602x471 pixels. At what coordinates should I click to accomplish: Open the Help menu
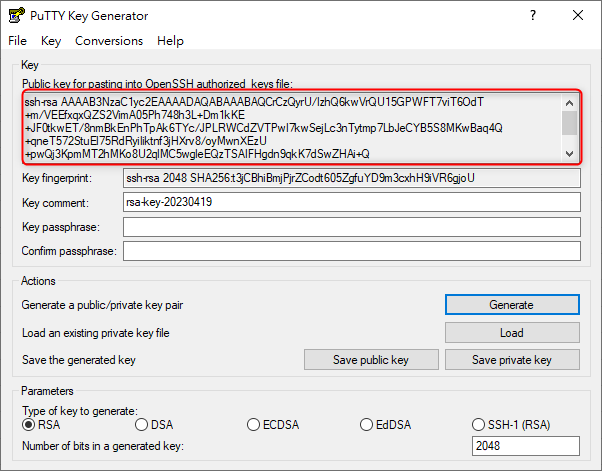[170, 41]
